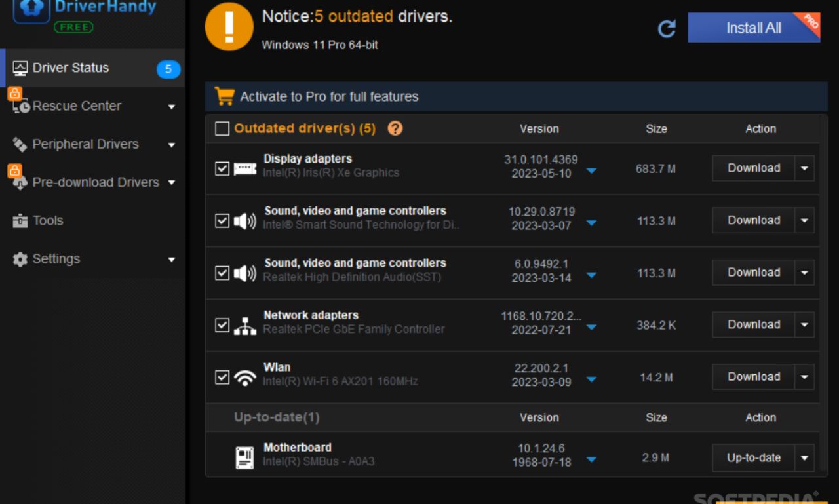This screenshot has width=839, height=504.
Task: Open the Driver Status section
Action: coord(92,68)
